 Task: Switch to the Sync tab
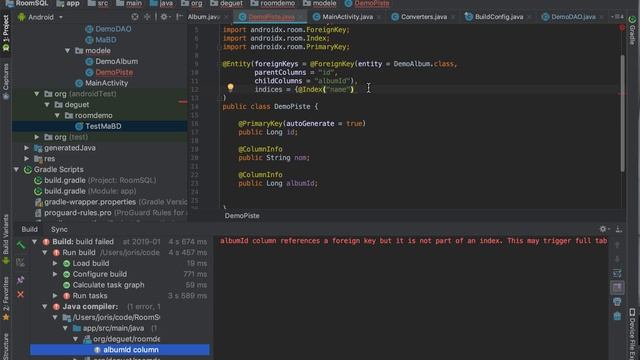click(x=59, y=229)
